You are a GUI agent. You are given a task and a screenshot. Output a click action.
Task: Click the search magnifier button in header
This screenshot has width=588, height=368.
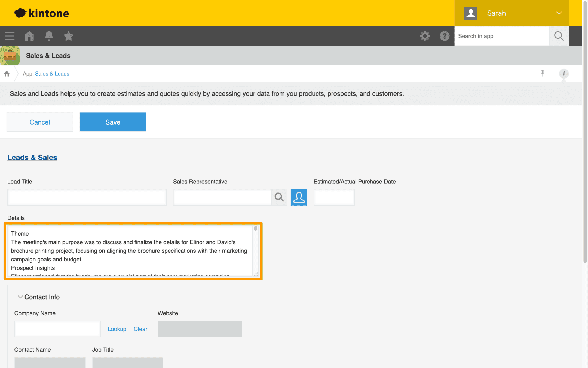559,36
